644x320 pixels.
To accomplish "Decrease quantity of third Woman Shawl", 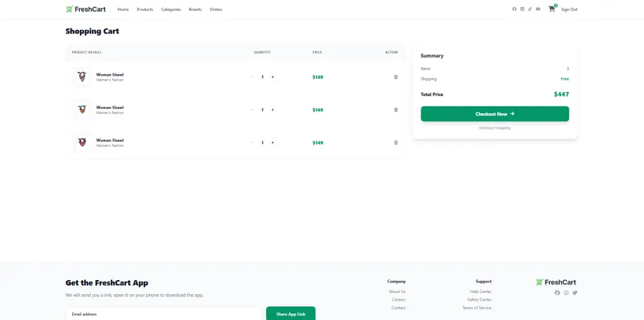I will click(252, 142).
